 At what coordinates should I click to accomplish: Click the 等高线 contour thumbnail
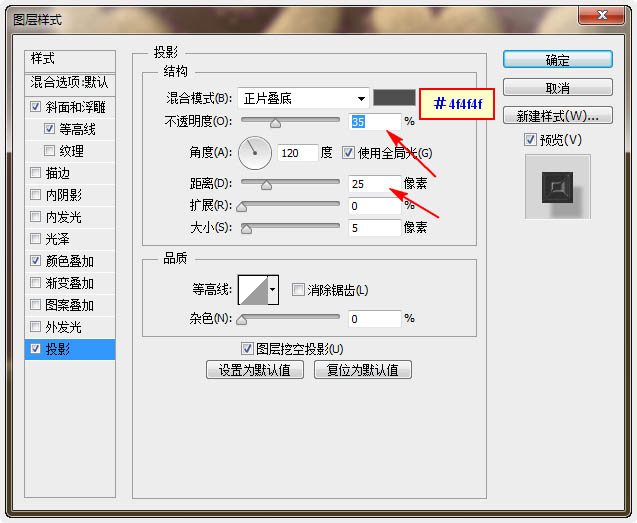click(x=253, y=290)
